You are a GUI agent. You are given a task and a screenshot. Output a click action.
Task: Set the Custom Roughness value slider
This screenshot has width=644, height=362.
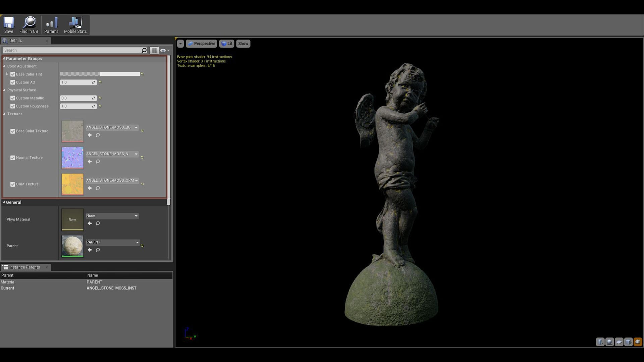click(77, 106)
